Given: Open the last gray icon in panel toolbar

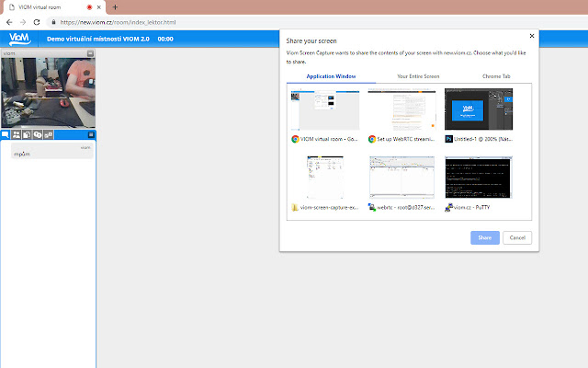Looking at the screenshot, I should (49, 134).
